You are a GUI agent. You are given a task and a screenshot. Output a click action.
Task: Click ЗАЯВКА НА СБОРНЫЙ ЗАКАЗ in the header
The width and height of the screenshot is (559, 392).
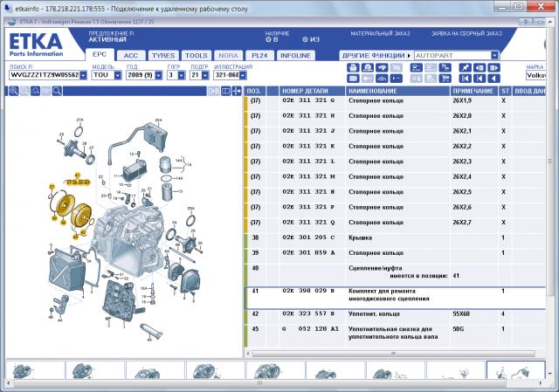(466, 33)
